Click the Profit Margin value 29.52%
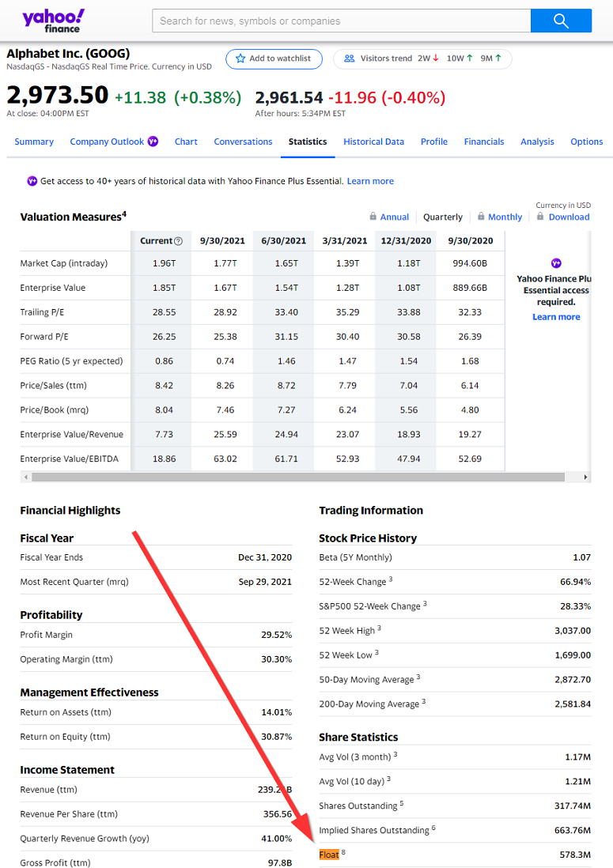This screenshot has width=613, height=868. (x=276, y=635)
